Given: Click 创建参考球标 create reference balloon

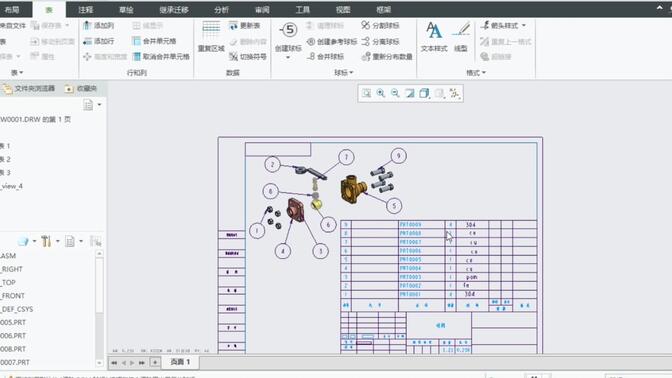Looking at the screenshot, I should point(332,42).
